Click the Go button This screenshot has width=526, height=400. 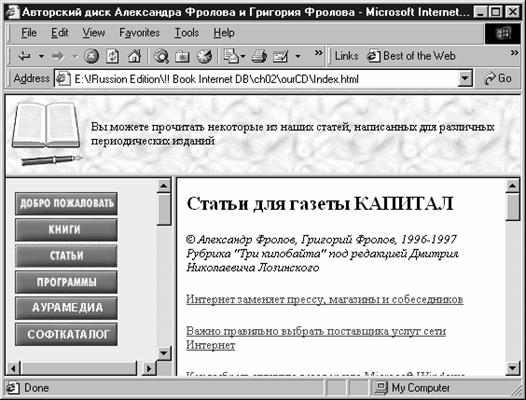pyautogui.click(x=498, y=79)
